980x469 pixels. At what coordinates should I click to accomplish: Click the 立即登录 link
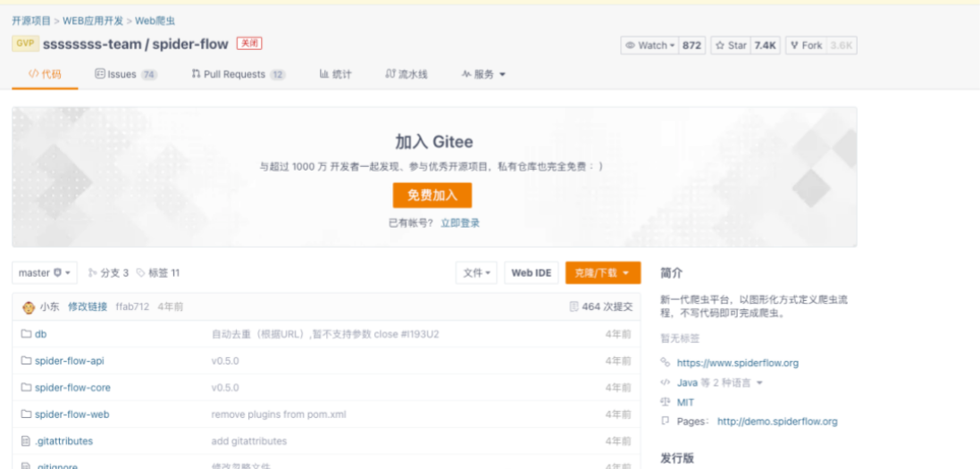(x=460, y=223)
